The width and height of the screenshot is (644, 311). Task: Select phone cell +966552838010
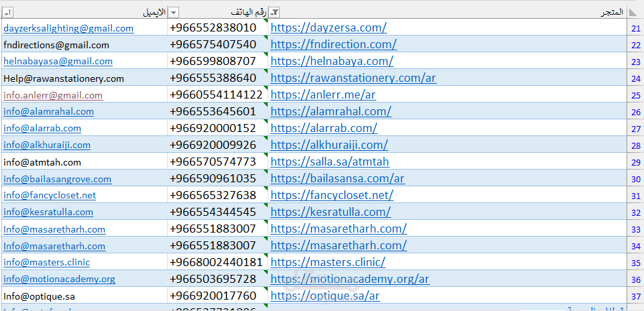tap(217, 27)
